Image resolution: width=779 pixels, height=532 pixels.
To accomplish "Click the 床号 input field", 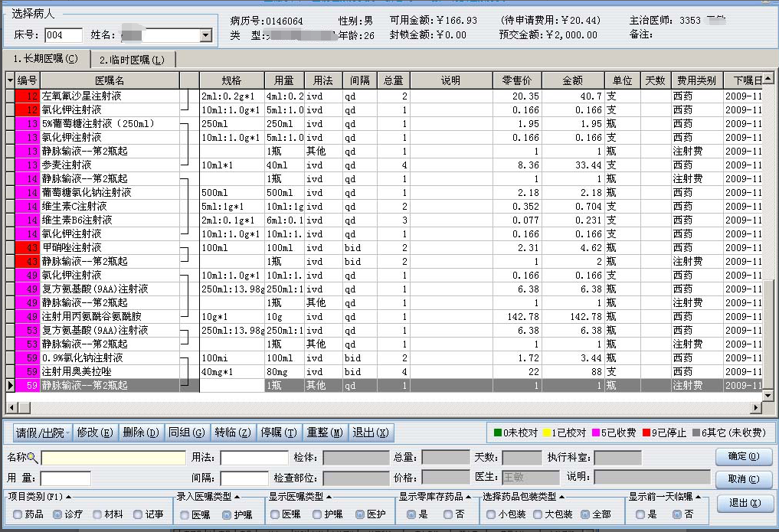I will coord(64,35).
